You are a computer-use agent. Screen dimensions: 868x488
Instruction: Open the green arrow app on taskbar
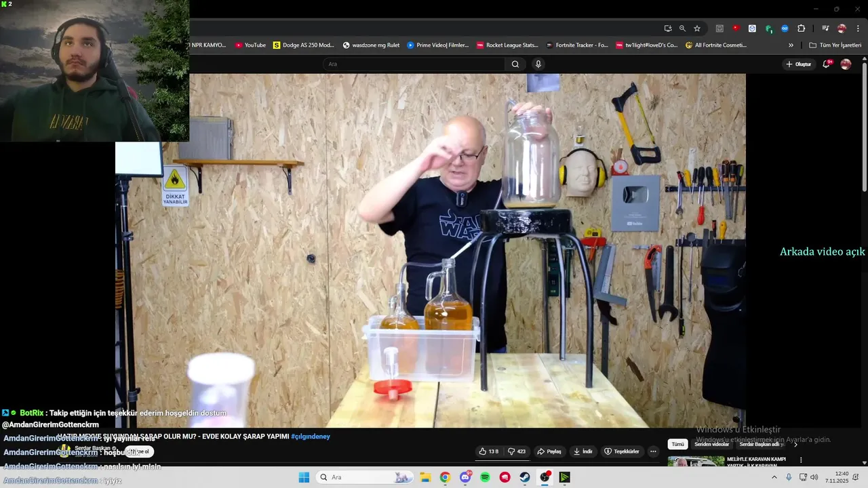565,477
